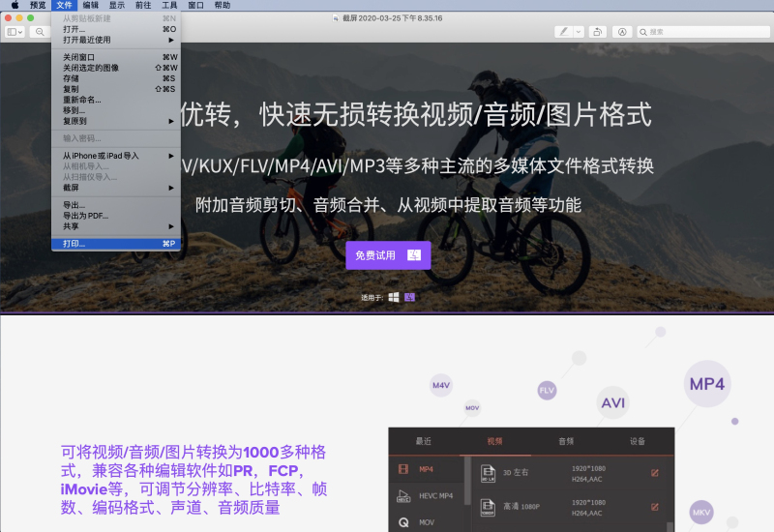The width and height of the screenshot is (774, 532).
Task: Click the zoom out magnifier icon
Action: point(40,32)
